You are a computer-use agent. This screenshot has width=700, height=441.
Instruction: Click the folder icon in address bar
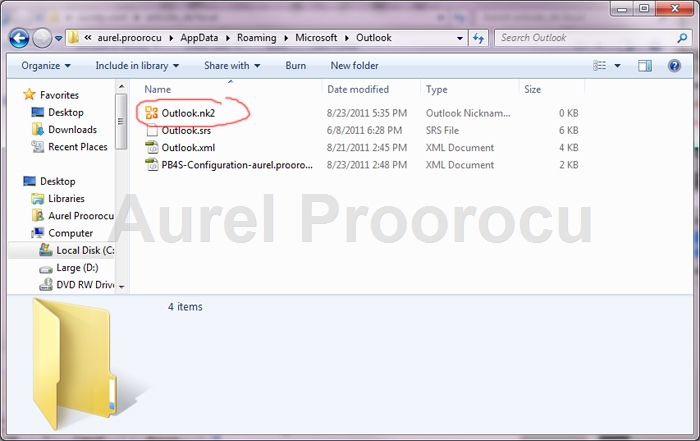(x=73, y=37)
